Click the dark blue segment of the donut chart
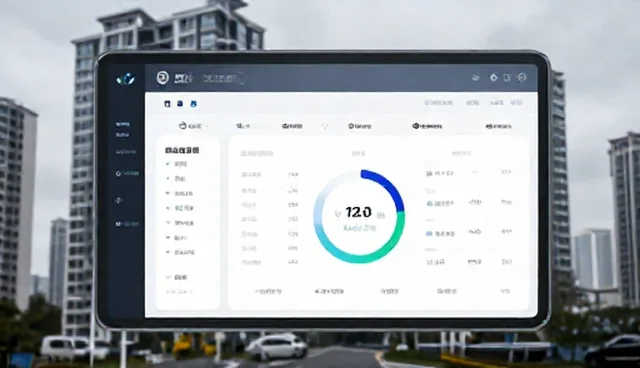 point(388,187)
